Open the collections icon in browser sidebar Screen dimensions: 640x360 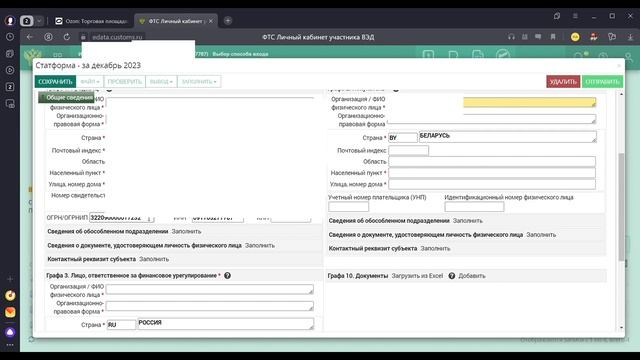pyautogui.click(x=10, y=53)
